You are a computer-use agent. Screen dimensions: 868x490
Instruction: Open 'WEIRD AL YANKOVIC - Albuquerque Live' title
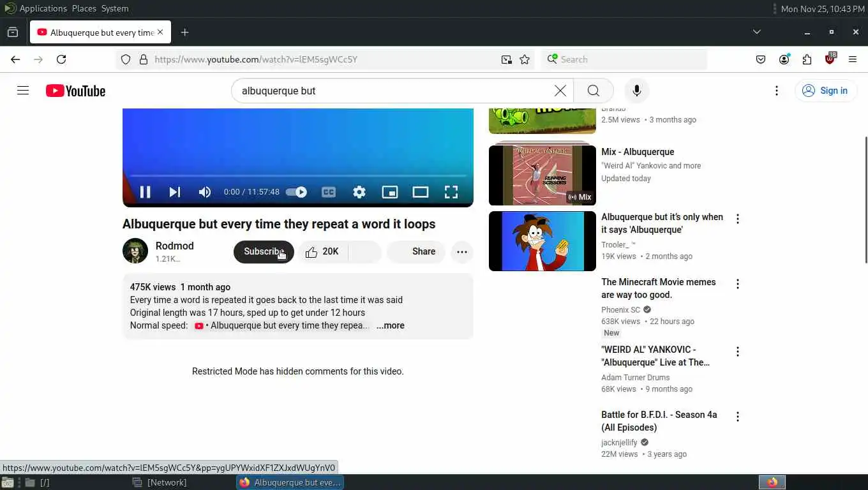(655, 356)
